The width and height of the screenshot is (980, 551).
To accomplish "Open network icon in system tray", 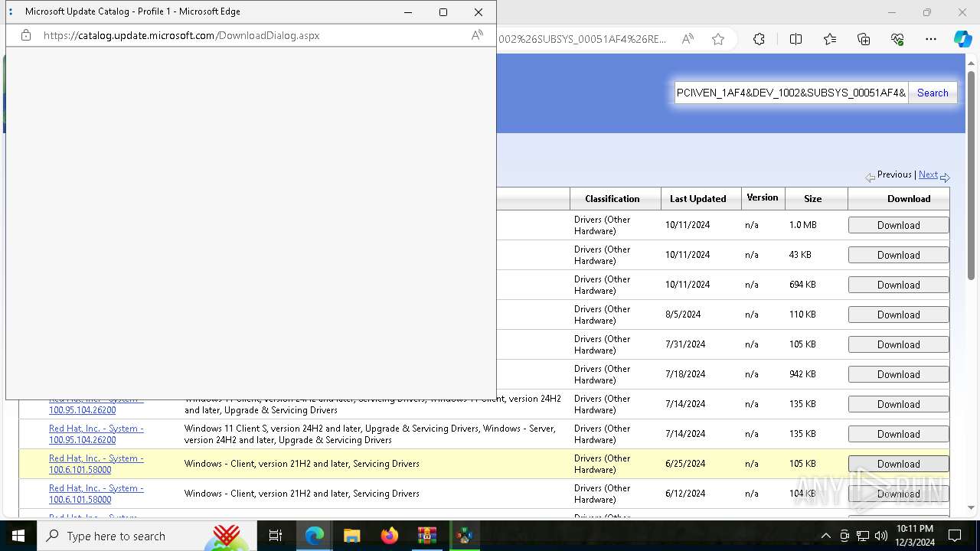I will [863, 536].
